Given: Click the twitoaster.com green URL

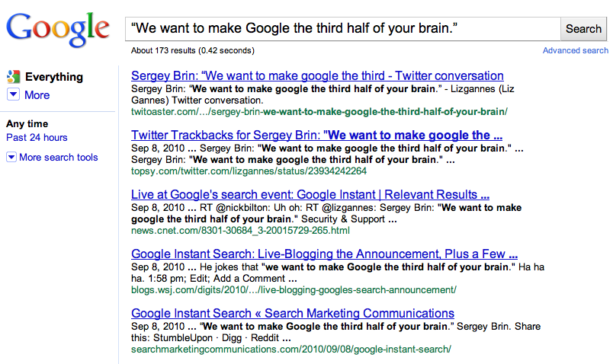Looking at the screenshot, I should point(319,111).
